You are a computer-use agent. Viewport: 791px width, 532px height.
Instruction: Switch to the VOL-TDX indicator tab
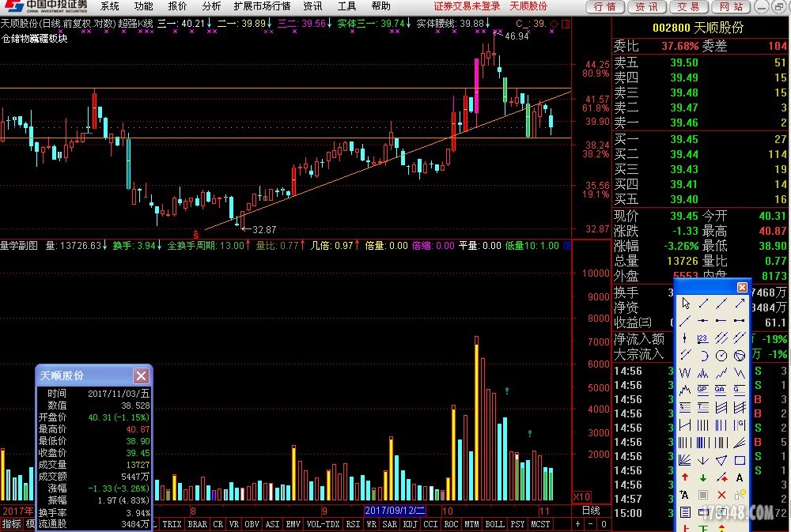(323, 524)
